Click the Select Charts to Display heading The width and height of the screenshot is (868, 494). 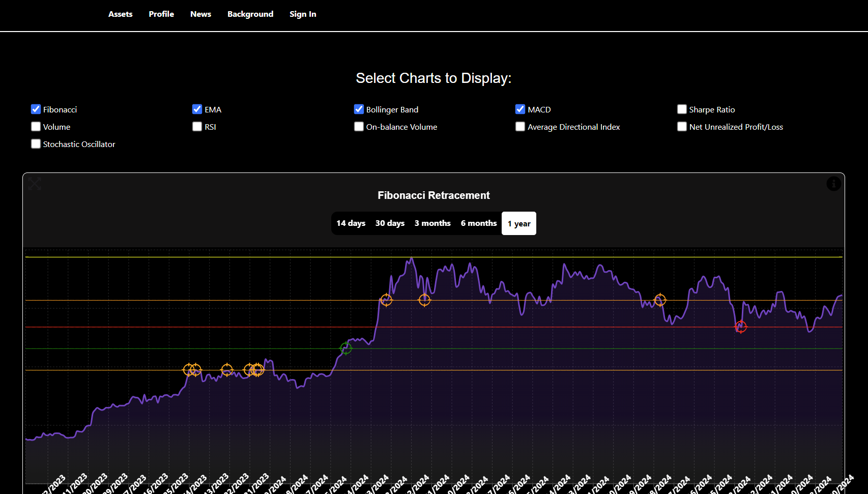click(x=433, y=78)
